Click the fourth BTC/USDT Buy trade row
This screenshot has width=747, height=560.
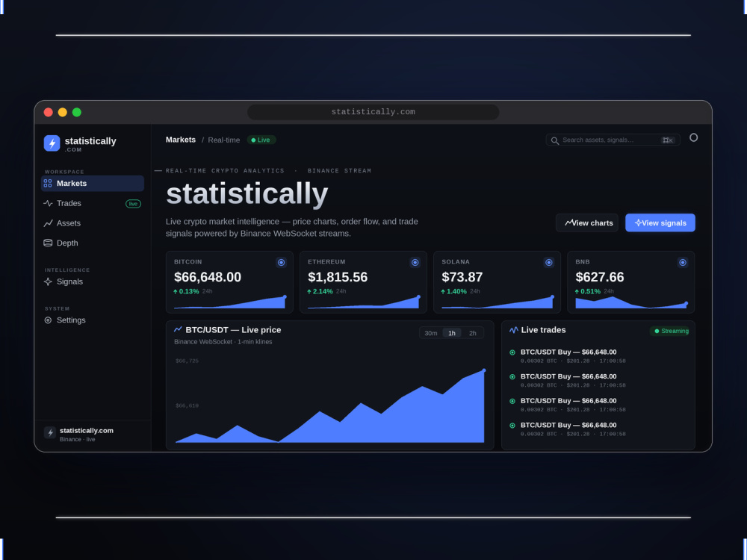pyautogui.click(x=599, y=429)
